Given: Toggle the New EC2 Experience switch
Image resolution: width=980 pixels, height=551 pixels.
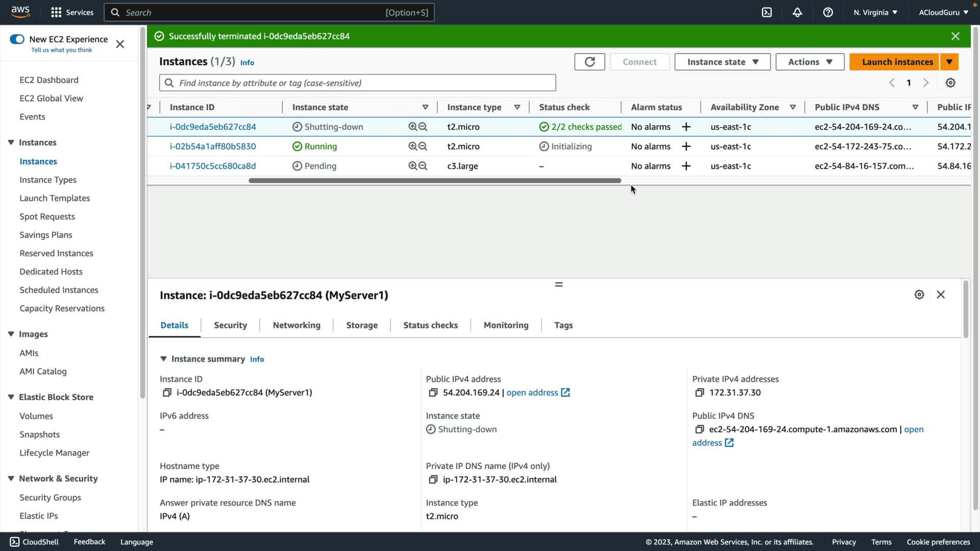Looking at the screenshot, I should click(x=17, y=39).
